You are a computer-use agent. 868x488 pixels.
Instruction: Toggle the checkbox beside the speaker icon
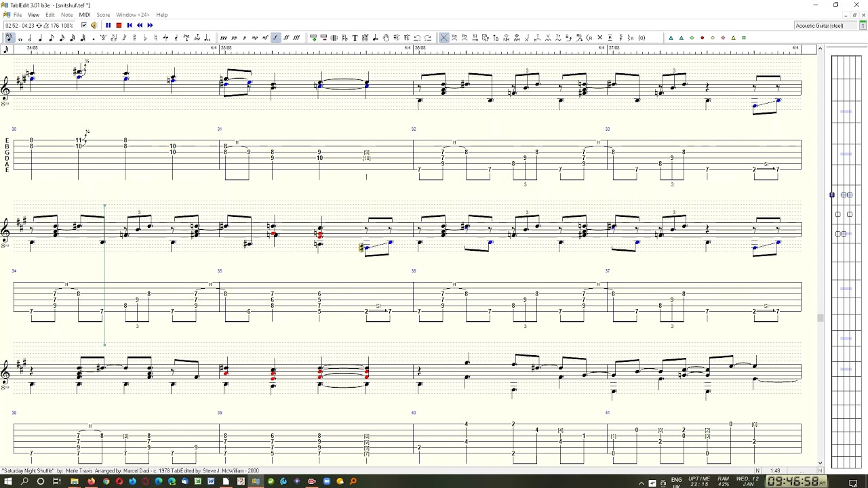84,26
